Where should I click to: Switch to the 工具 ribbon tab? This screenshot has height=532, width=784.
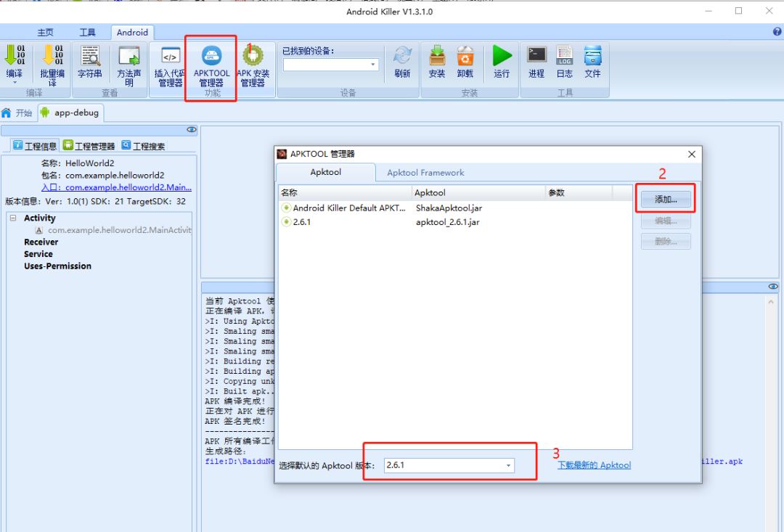pos(88,33)
